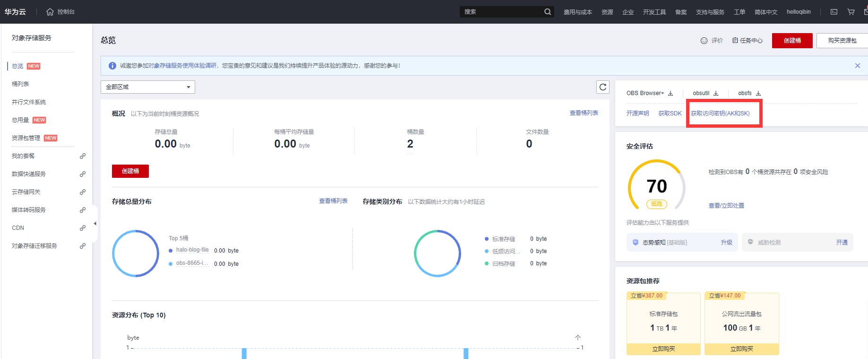
Task: Click the 评价 smiley icon
Action: tap(704, 41)
